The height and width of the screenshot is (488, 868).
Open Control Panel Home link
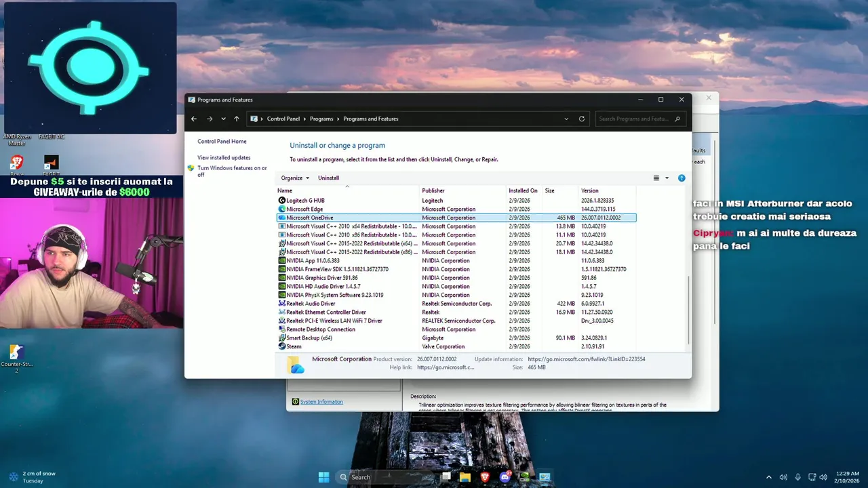point(222,141)
